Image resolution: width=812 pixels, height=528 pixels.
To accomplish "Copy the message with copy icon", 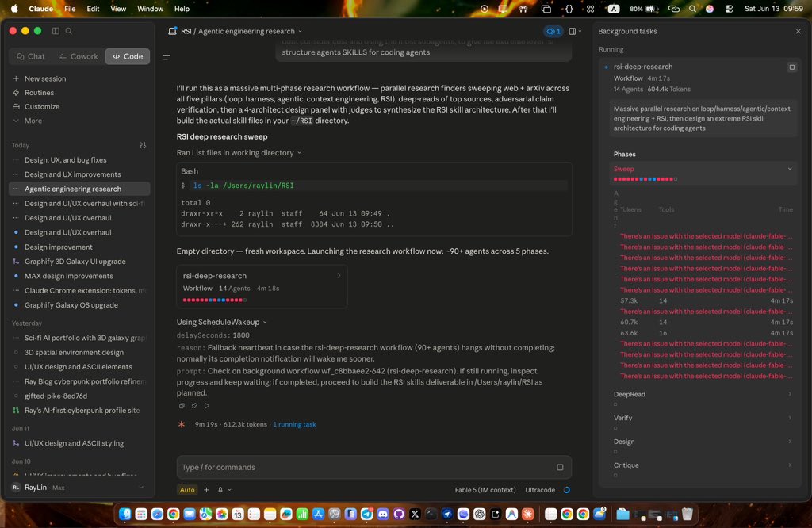I will pyautogui.click(x=182, y=406).
